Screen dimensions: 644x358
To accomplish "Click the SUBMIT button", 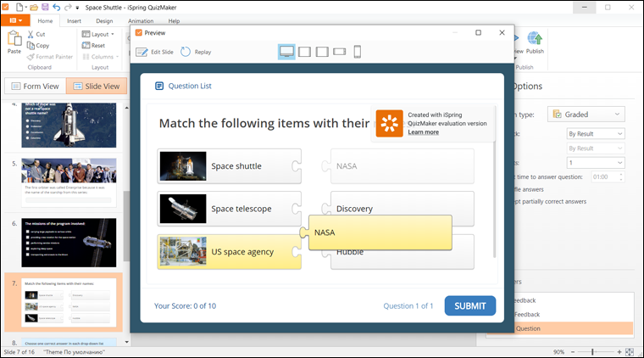I will (469, 305).
